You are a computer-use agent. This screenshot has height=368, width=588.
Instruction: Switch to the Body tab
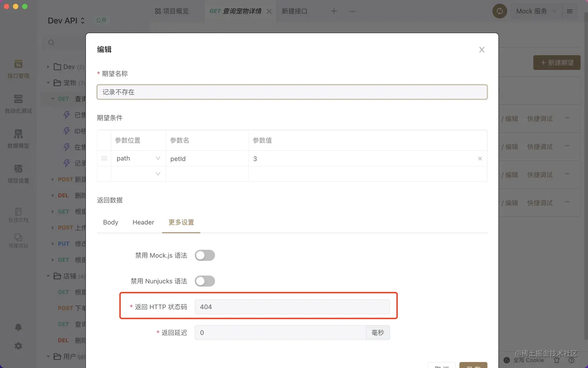click(110, 222)
